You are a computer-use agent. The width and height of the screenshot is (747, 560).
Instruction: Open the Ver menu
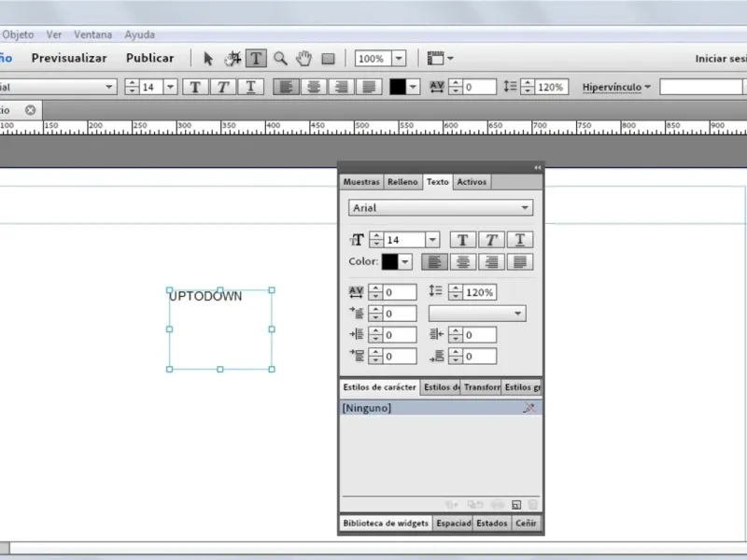tap(54, 35)
